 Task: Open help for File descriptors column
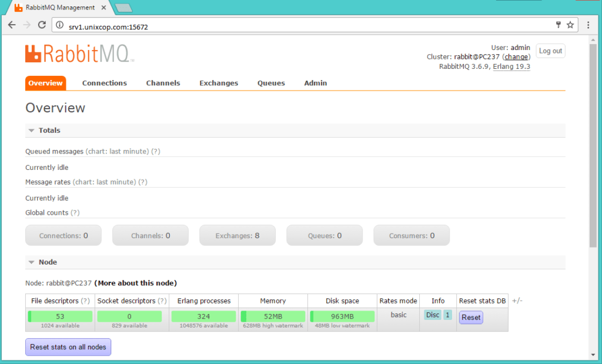(x=85, y=301)
